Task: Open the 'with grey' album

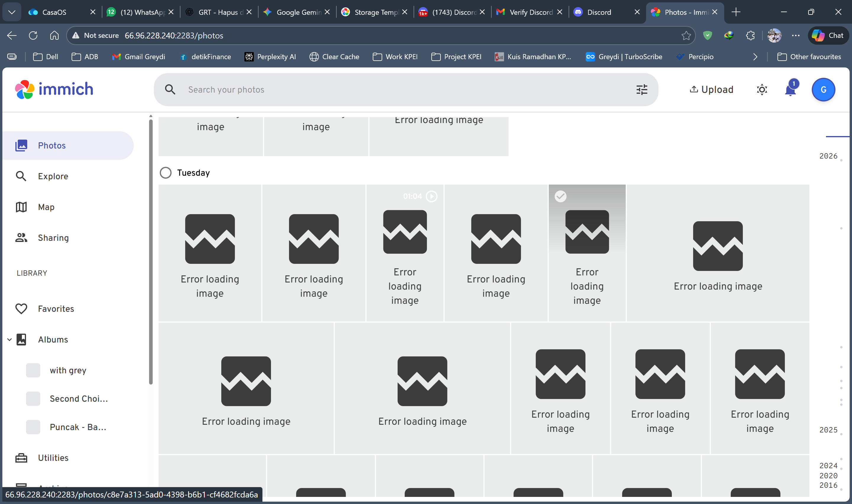Action: click(x=68, y=370)
